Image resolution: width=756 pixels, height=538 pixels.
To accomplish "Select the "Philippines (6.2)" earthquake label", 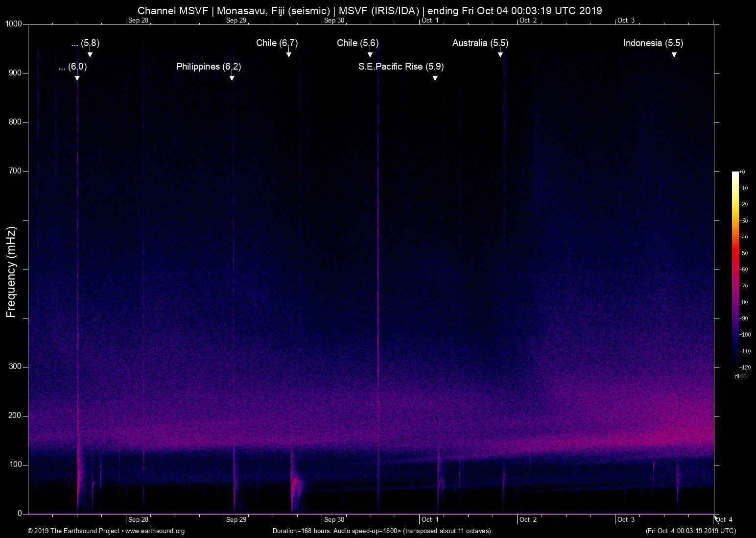I will point(209,67).
